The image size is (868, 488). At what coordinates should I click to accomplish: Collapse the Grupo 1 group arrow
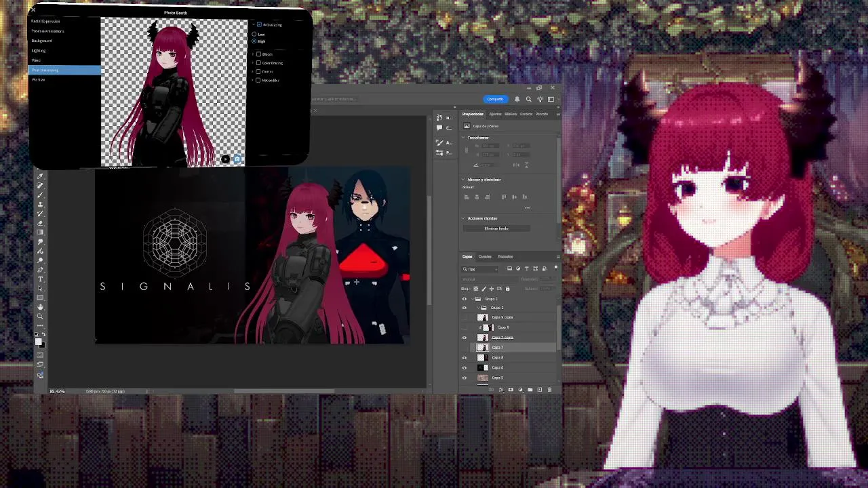473,299
